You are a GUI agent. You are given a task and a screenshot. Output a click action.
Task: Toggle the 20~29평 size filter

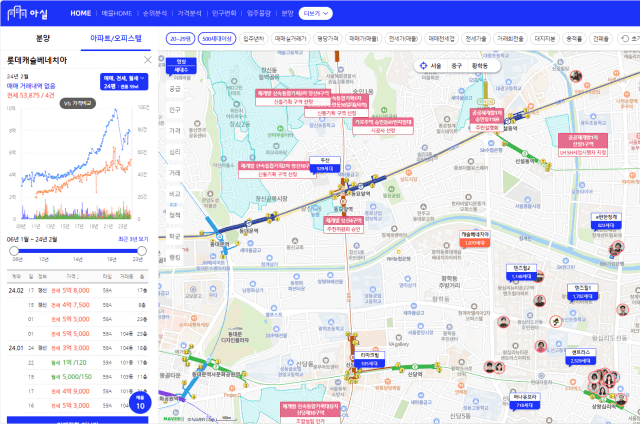tap(180, 38)
